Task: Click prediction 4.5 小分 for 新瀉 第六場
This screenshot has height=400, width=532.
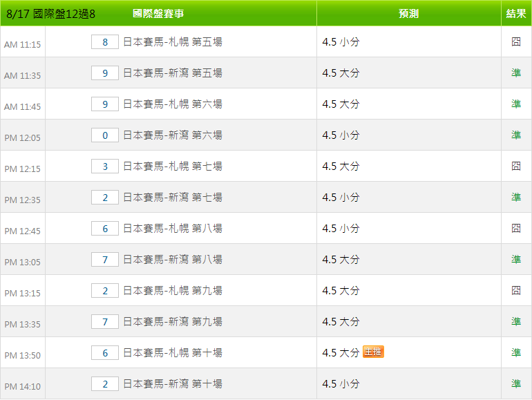Action: click(x=341, y=135)
